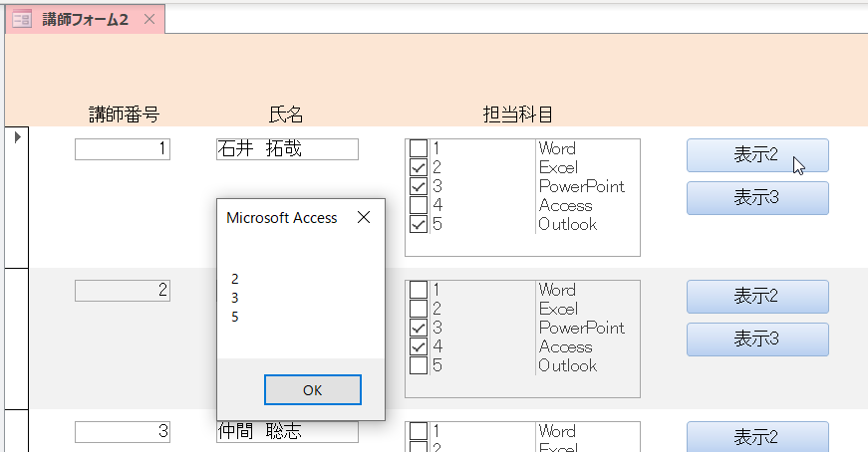
Task: Uncheck the Access box for instructor 2
Action: click(419, 346)
